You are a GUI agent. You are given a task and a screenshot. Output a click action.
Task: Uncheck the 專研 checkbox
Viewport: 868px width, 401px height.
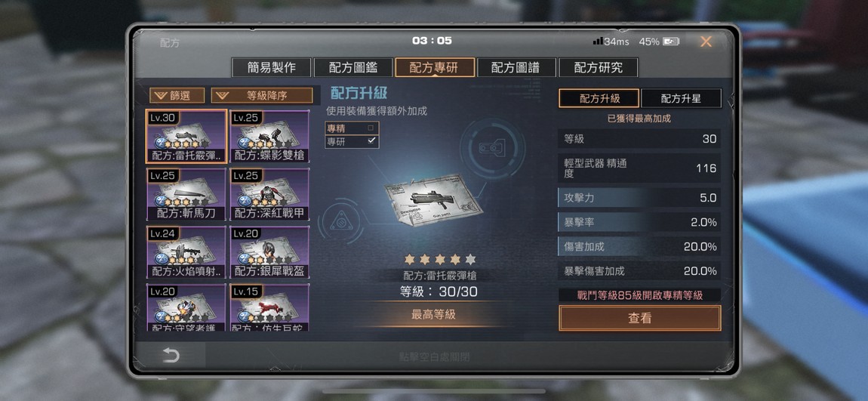pos(371,141)
